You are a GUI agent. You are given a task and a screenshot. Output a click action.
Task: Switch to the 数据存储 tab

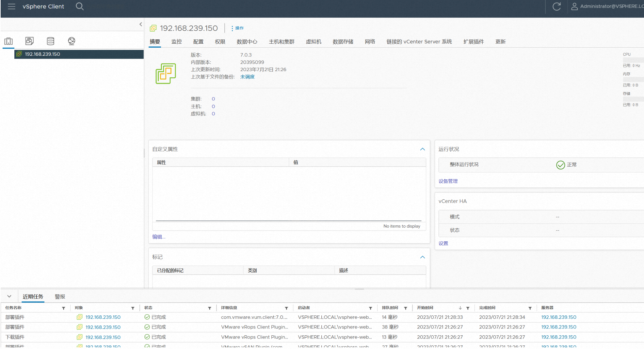(343, 41)
